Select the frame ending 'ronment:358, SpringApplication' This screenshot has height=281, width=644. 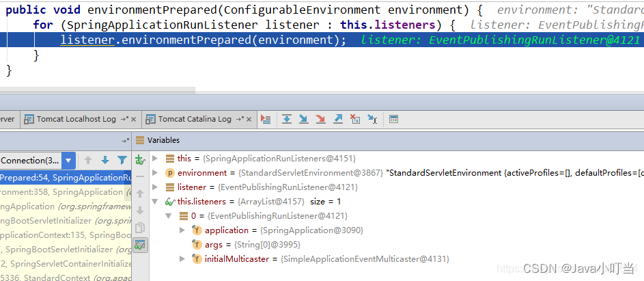coord(66,192)
